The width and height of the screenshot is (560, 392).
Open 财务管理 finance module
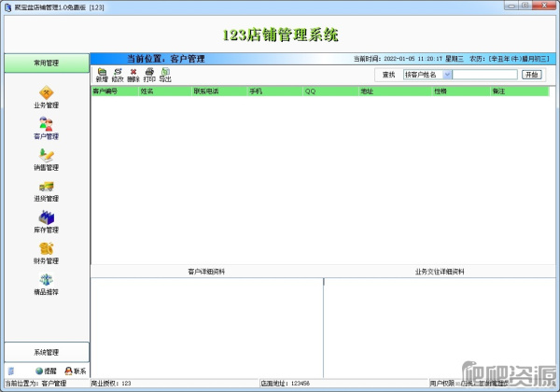(46, 251)
